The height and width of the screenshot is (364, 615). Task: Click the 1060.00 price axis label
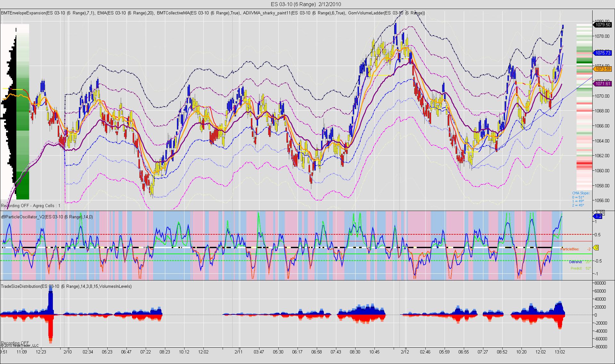[x=603, y=171]
